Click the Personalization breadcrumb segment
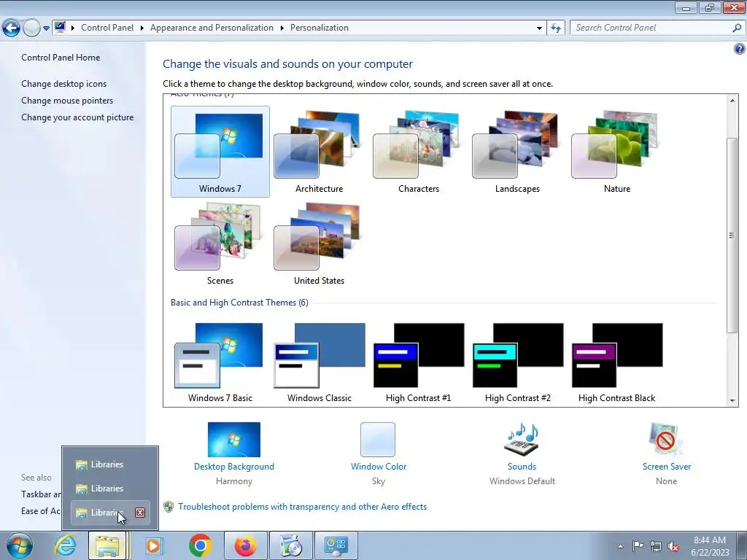The height and width of the screenshot is (560, 747). coord(320,28)
